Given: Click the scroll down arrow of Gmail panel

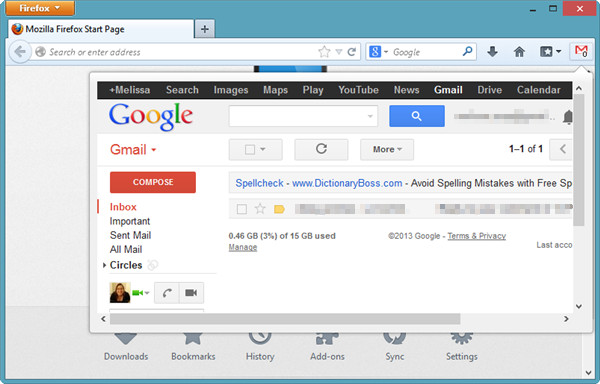Looking at the screenshot, I should pyautogui.click(x=579, y=306).
